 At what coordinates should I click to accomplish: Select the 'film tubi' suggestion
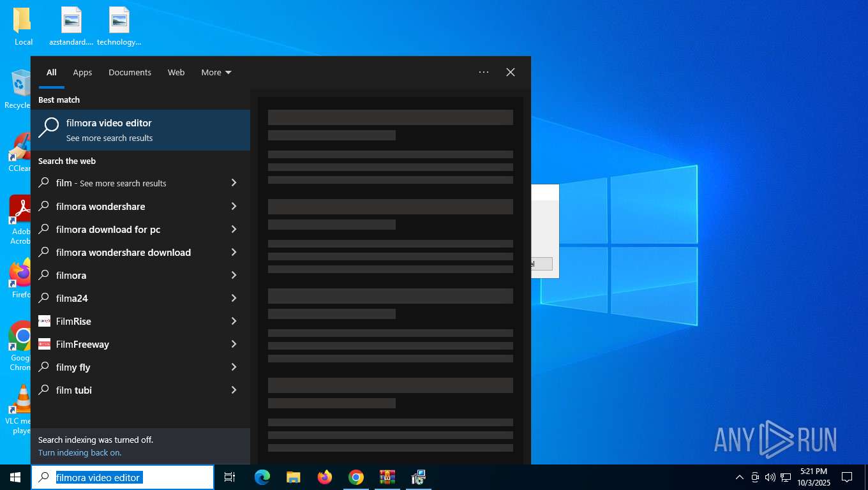tap(128, 390)
